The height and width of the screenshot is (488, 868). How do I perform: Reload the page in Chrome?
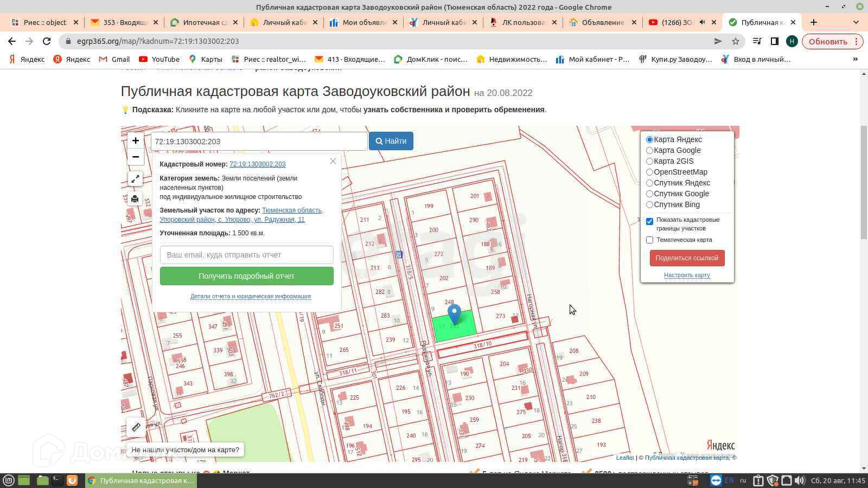47,41
